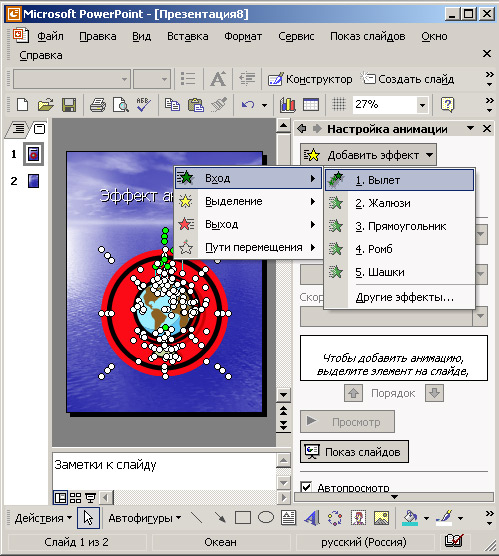Select slide 2 thumbnail
Viewport: 499px width, 556px height.
(x=33, y=181)
